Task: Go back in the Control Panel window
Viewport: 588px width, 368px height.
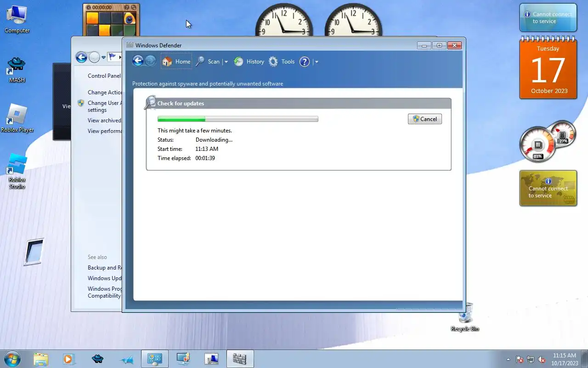Action: click(x=81, y=57)
